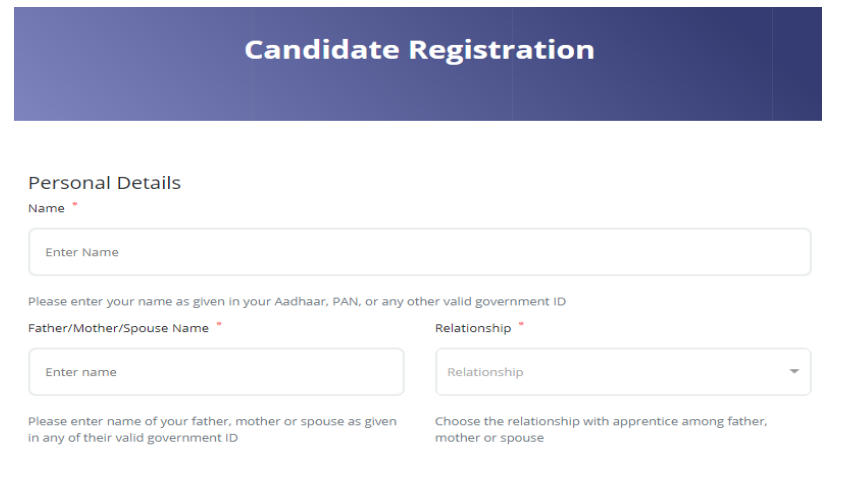842x477 pixels.
Task: Click the asterisk next to Father/Mother/Spouse Name
Action: pyautogui.click(x=219, y=327)
